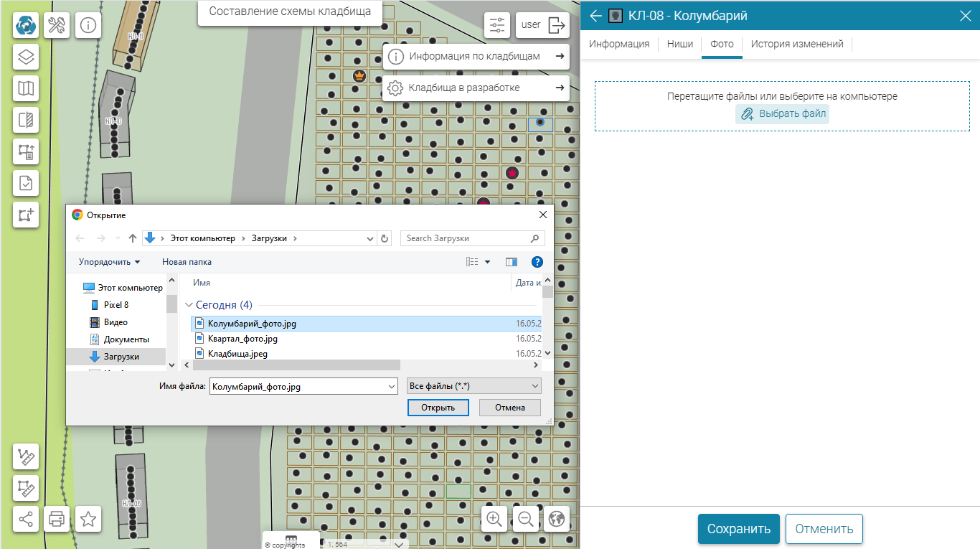Open the layers panel icon
980x549 pixels.
point(26,57)
